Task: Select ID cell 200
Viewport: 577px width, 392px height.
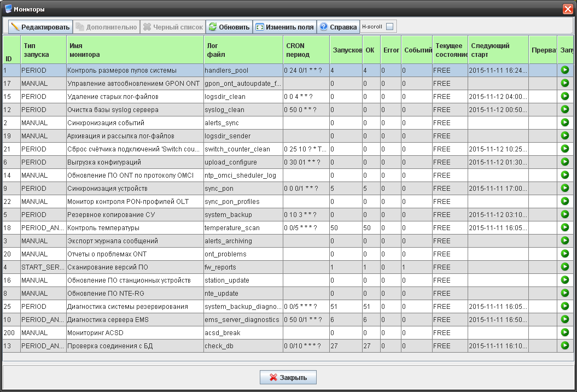Action: (x=11, y=333)
